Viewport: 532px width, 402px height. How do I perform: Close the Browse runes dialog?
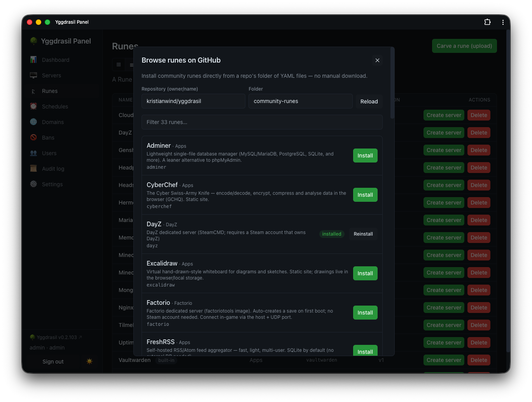pyautogui.click(x=377, y=60)
